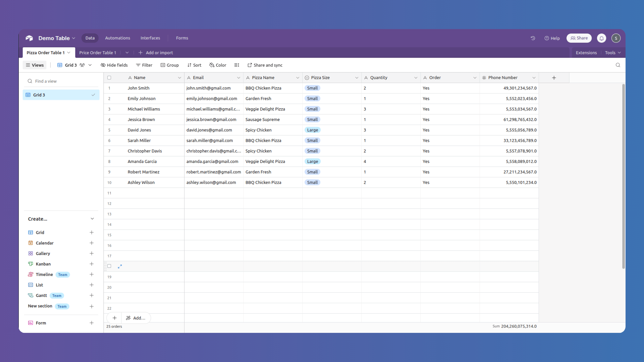Check the checkbox on row 18
This screenshot has width=644, height=362.
(x=109, y=266)
